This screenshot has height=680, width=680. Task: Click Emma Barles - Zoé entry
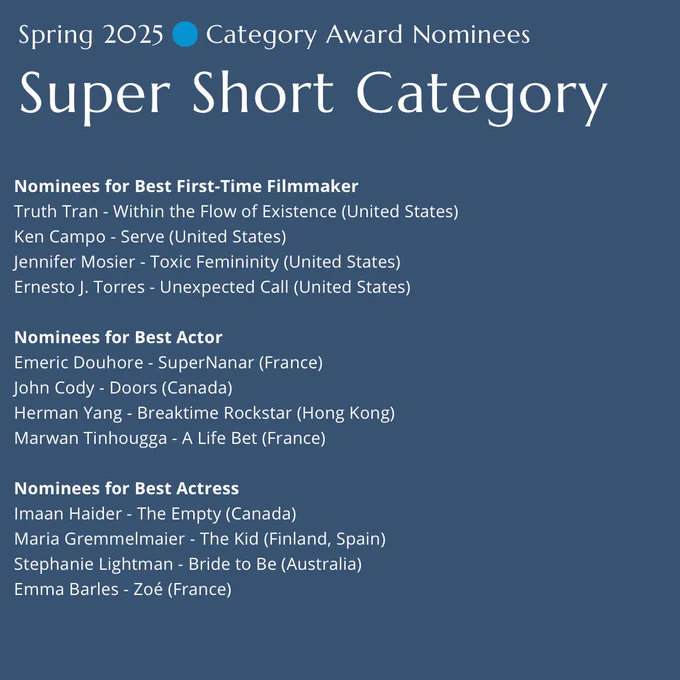pos(123,589)
